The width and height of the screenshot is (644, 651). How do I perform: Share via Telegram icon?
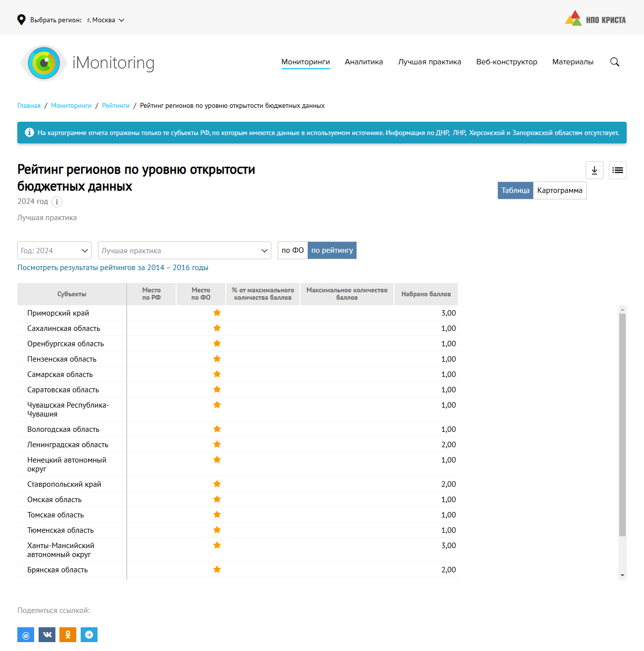(x=89, y=635)
